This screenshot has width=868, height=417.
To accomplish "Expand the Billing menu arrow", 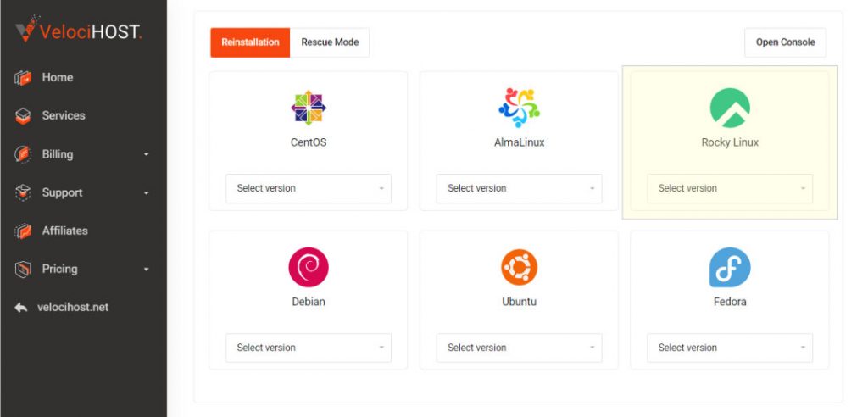I will coord(146,154).
